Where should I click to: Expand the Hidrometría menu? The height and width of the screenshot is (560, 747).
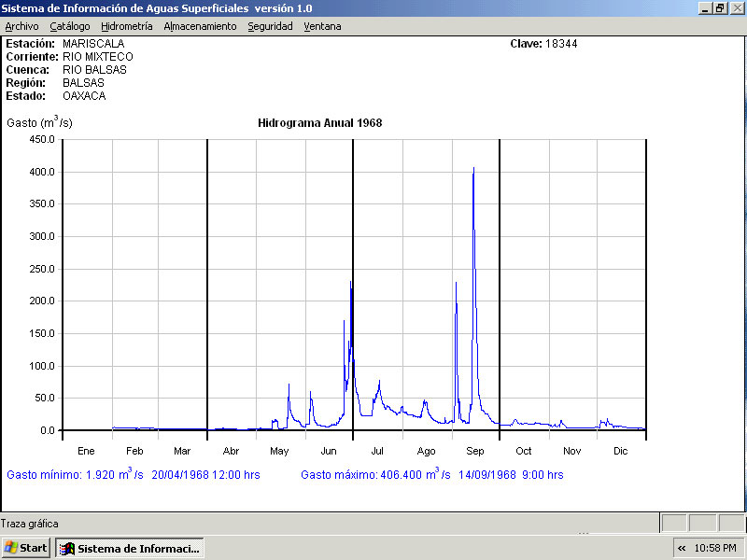(126, 26)
